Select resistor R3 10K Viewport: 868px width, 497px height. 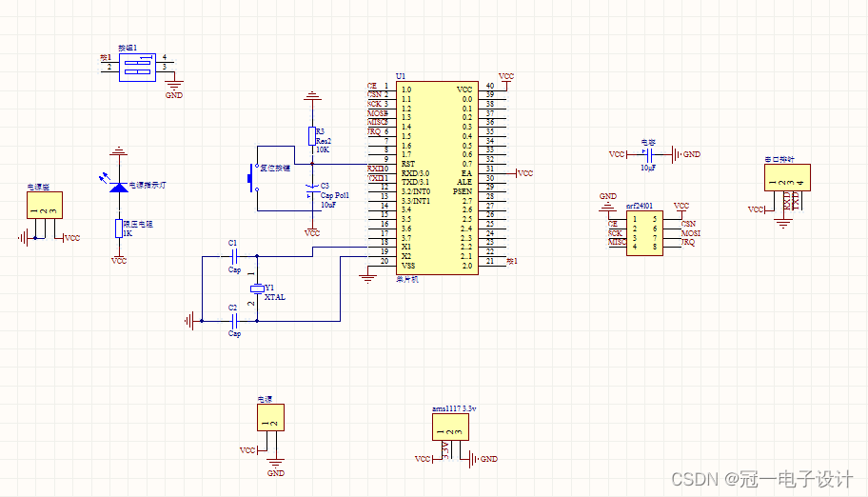pyautogui.click(x=311, y=136)
